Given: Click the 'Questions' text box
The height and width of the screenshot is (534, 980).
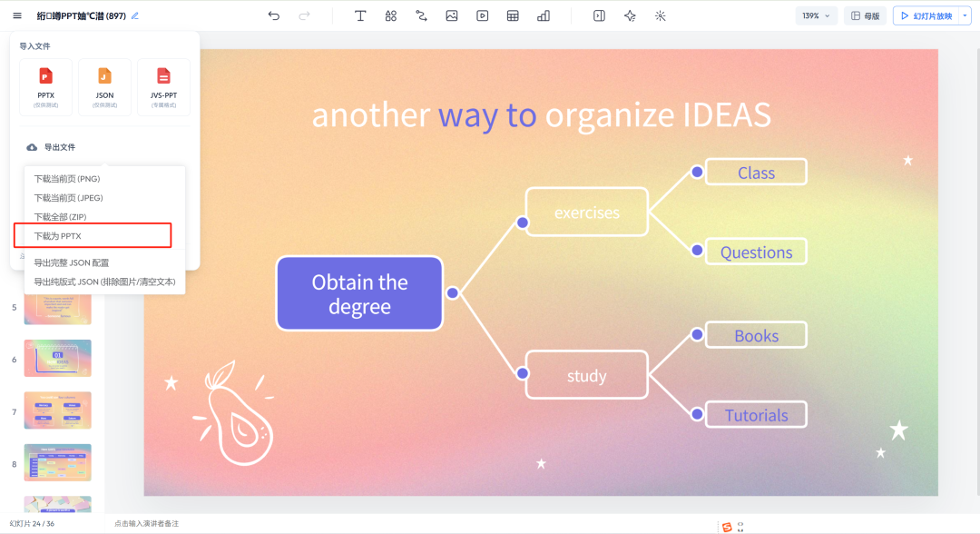Looking at the screenshot, I should click(756, 252).
